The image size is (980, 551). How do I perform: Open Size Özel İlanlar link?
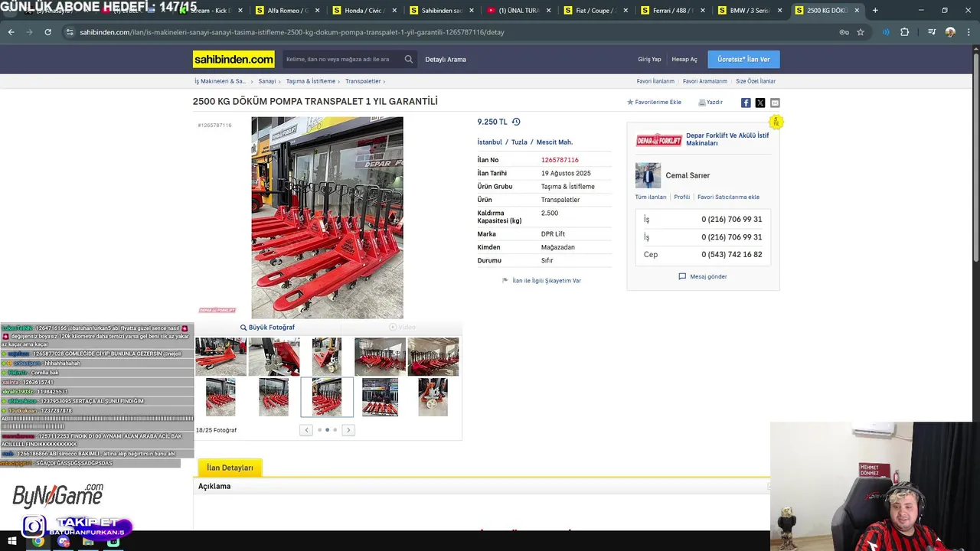(756, 81)
